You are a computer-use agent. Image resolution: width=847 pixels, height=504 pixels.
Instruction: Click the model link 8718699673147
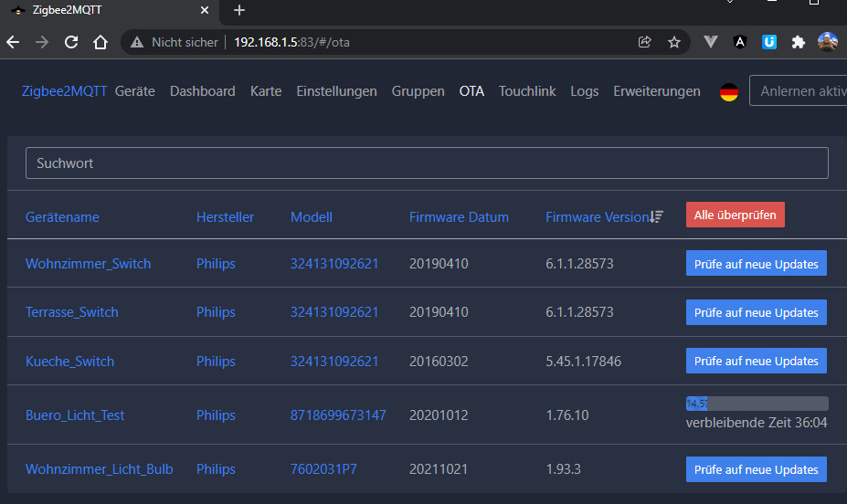pos(338,415)
